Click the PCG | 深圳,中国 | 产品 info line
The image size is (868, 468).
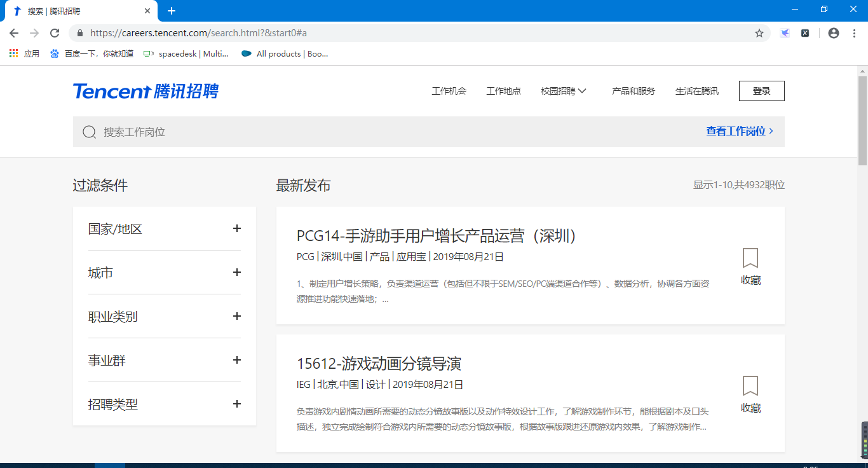400,257
